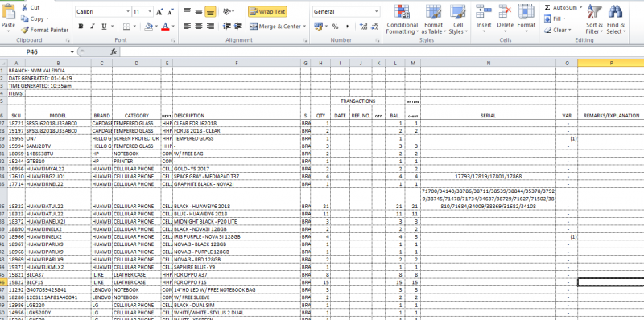Click the Delete cells icon

click(505, 11)
